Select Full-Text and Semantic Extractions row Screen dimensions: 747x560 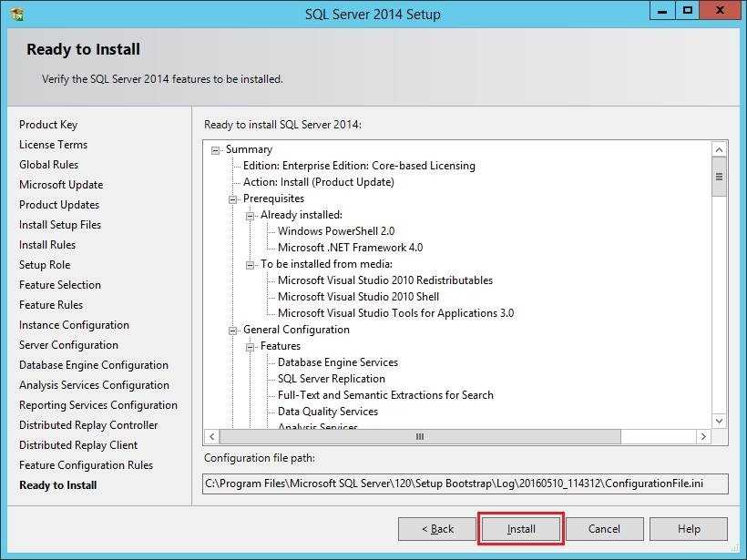coord(385,395)
